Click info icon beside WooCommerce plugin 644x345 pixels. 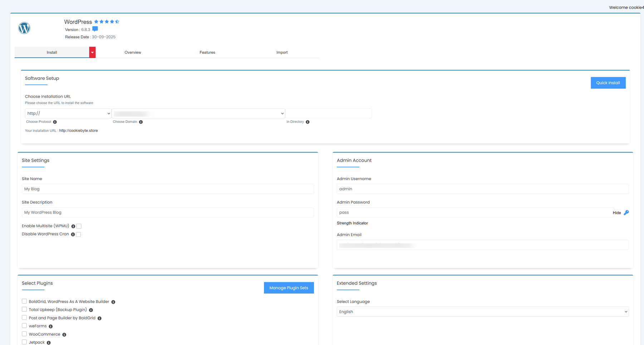point(64,335)
